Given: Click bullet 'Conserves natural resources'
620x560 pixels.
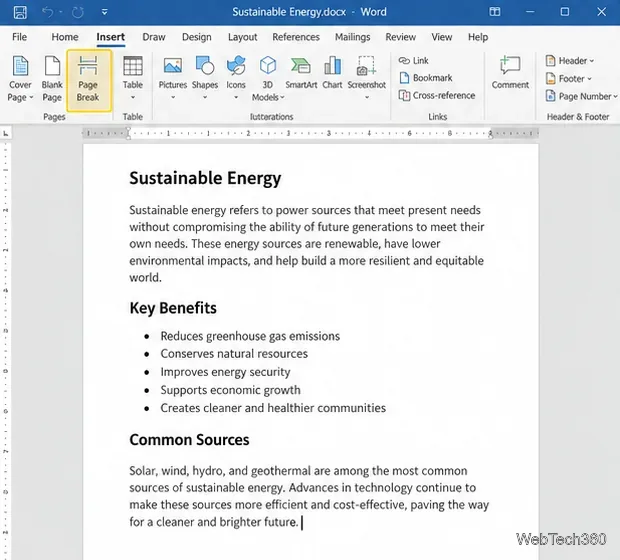Looking at the screenshot, I should click(x=234, y=354).
